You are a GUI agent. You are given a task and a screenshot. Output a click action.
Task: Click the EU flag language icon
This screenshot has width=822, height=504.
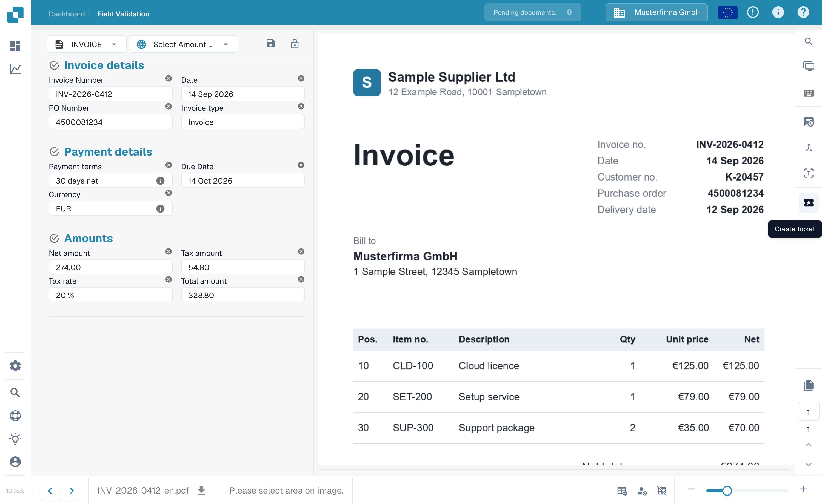(x=727, y=13)
